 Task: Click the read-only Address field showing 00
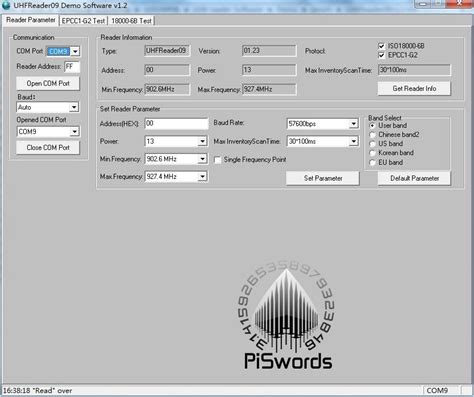pyautogui.click(x=167, y=70)
